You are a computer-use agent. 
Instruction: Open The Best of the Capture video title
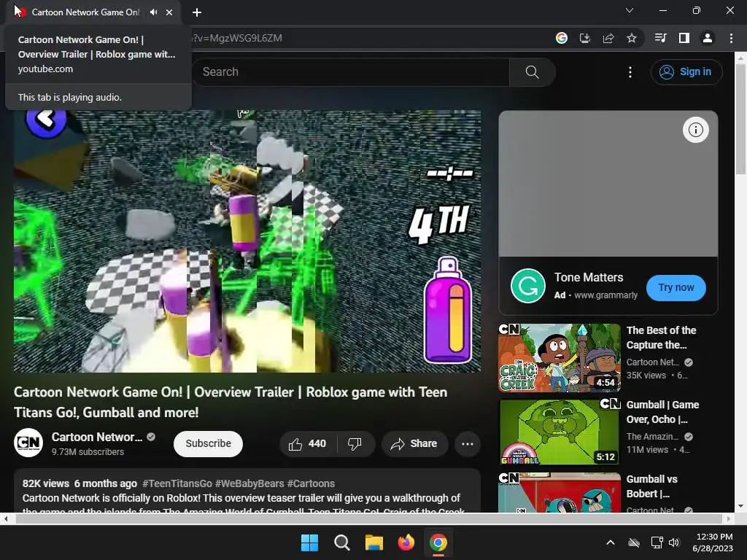[661, 338]
